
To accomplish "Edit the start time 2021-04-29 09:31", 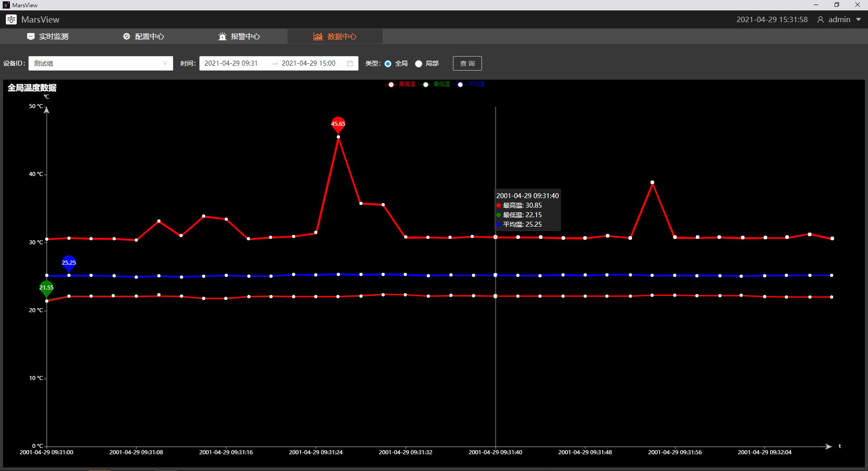I will (x=231, y=63).
